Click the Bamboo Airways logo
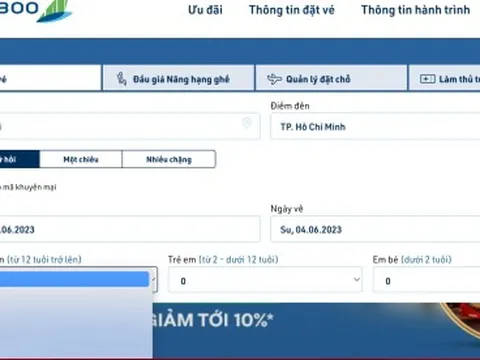This screenshot has height=360, width=480. [36, 10]
